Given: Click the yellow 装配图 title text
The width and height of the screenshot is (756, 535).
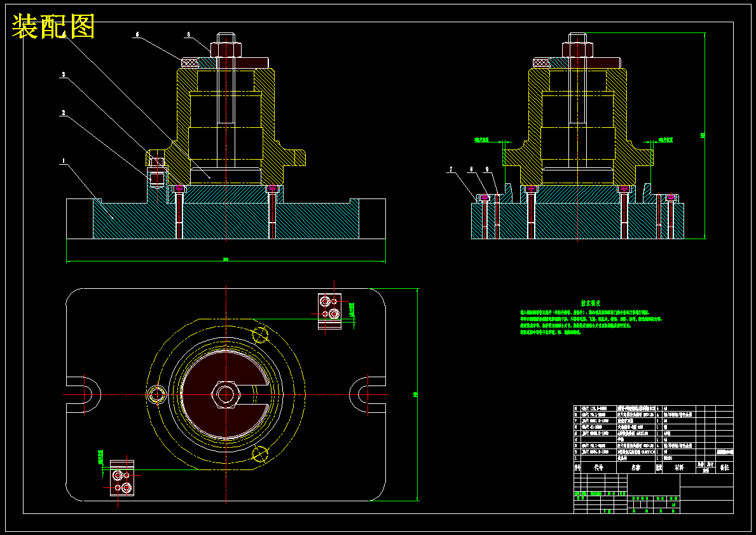Looking at the screenshot, I should point(53,26).
